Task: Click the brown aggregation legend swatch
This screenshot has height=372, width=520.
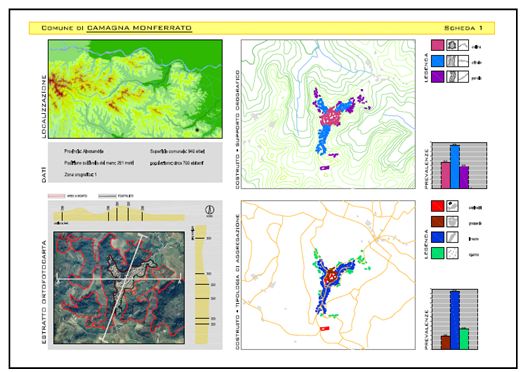Action: click(x=438, y=222)
